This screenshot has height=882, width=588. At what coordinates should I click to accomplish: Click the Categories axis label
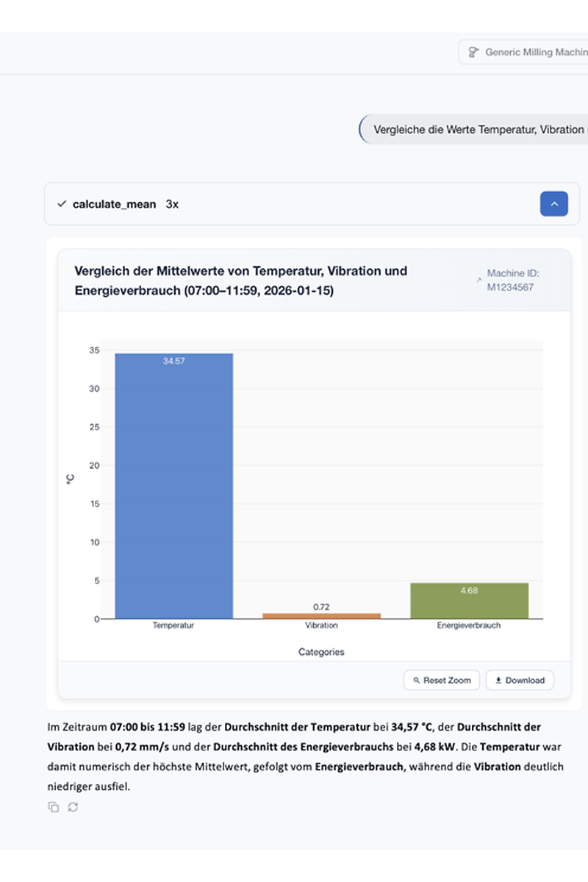321,652
